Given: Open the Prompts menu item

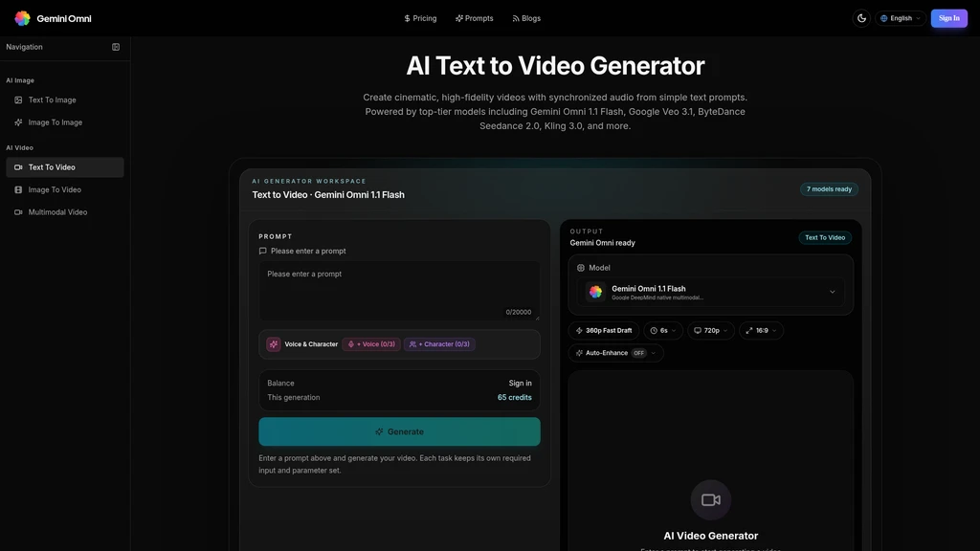Looking at the screenshot, I should click(475, 18).
